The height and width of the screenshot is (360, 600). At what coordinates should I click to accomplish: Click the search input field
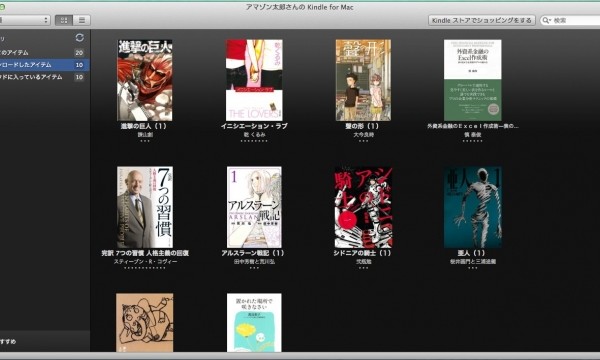(571, 20)
